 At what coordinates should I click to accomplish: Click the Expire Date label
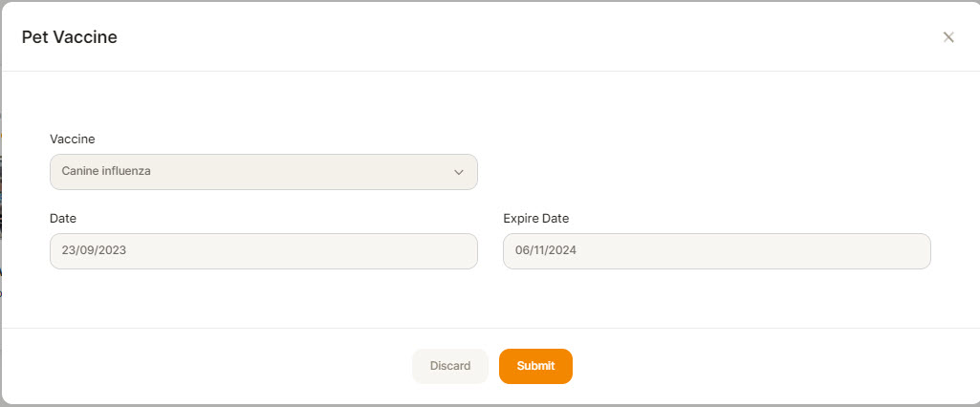pos(536,219)
